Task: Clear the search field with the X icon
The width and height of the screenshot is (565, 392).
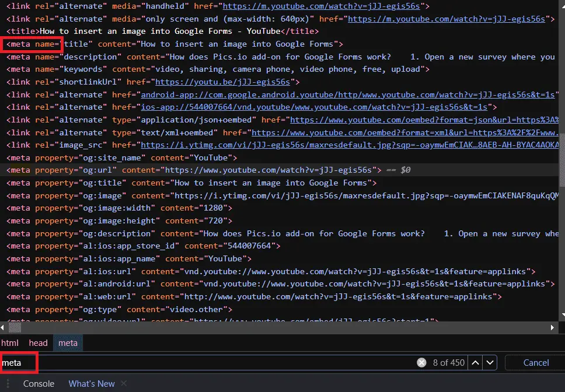Action: pos(421,362)
